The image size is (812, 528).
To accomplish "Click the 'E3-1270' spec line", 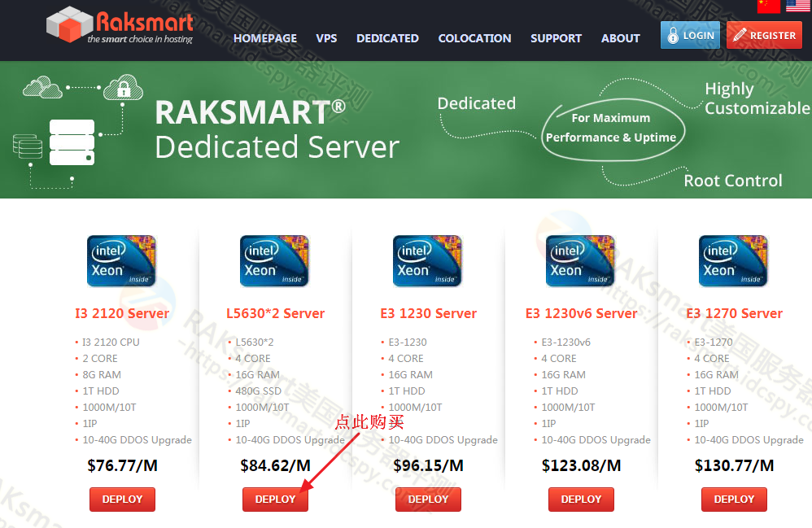I will click(713, 343).
